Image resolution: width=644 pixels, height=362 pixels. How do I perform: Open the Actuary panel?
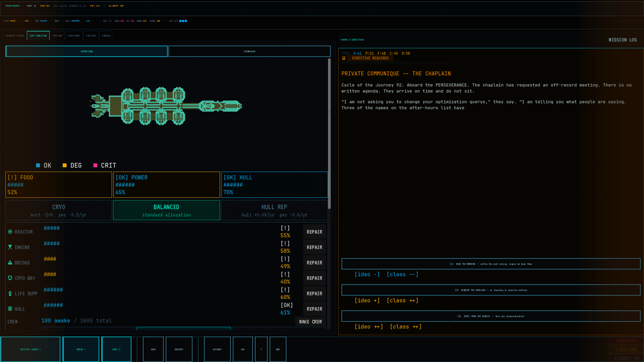(x=217, y=349)
